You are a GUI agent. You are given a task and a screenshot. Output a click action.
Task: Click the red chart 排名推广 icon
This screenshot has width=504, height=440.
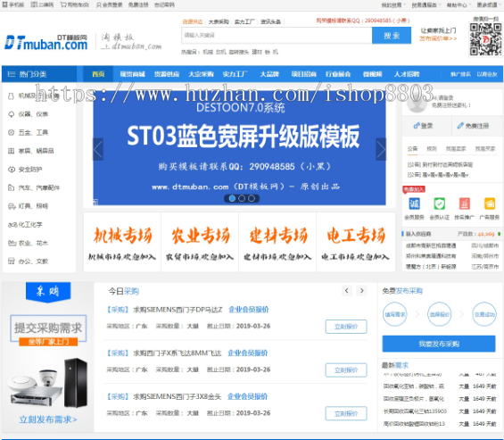tap(465, 203)
